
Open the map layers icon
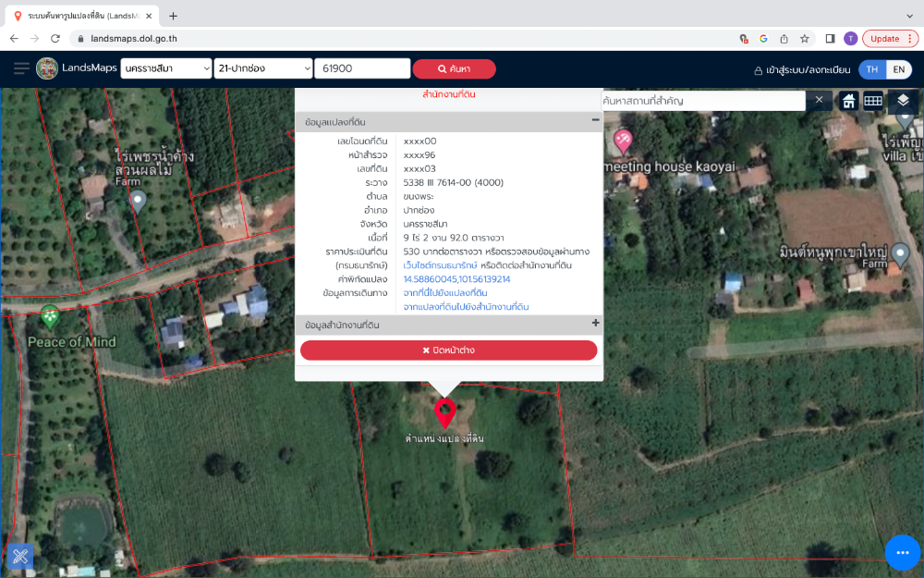click(903, 101)
